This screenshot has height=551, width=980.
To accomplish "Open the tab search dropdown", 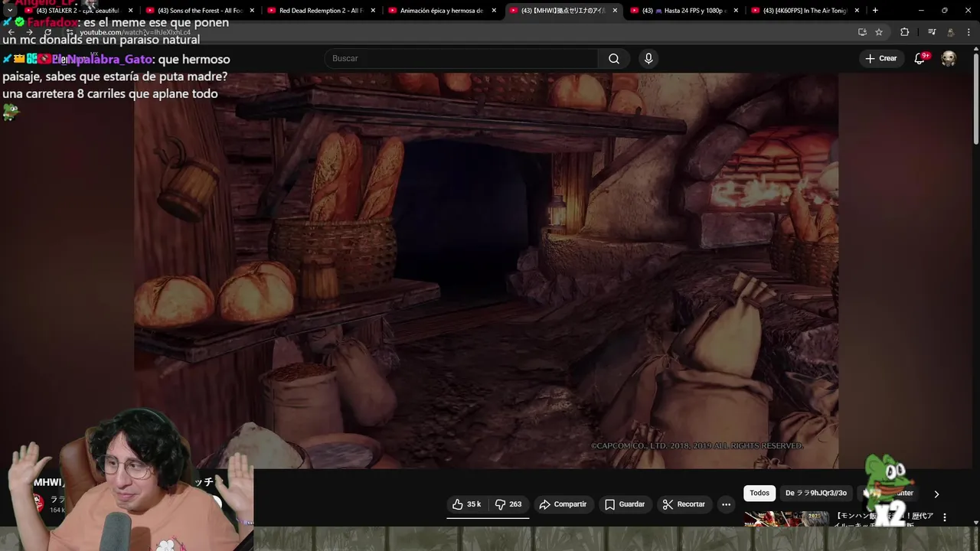I will (9, 11).
